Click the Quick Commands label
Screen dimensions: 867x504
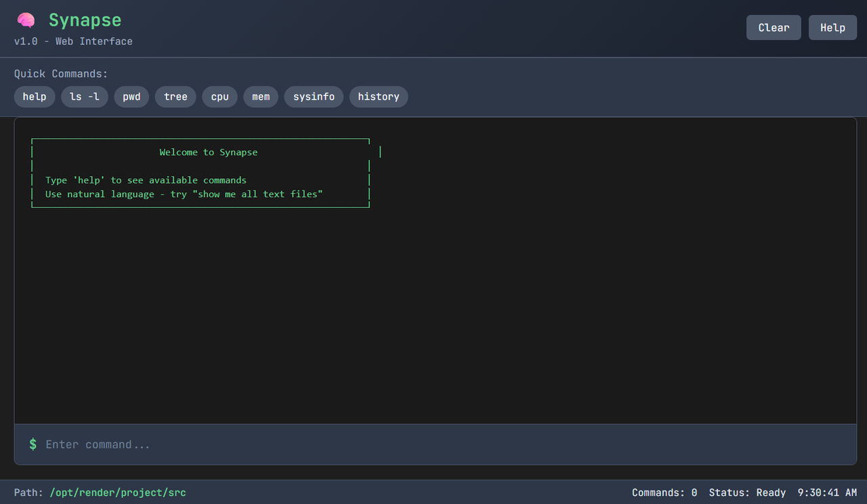pos(60,73)
